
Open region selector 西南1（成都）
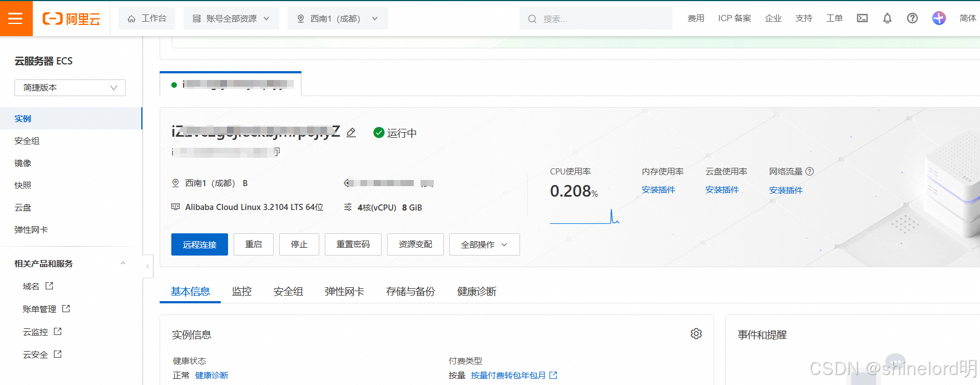coord(338,18)
